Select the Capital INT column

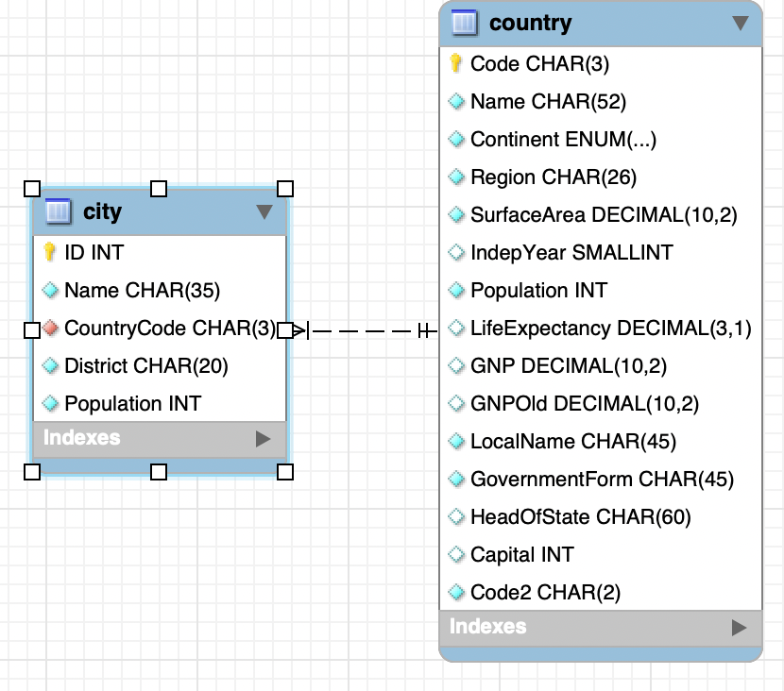pos(601,555)
